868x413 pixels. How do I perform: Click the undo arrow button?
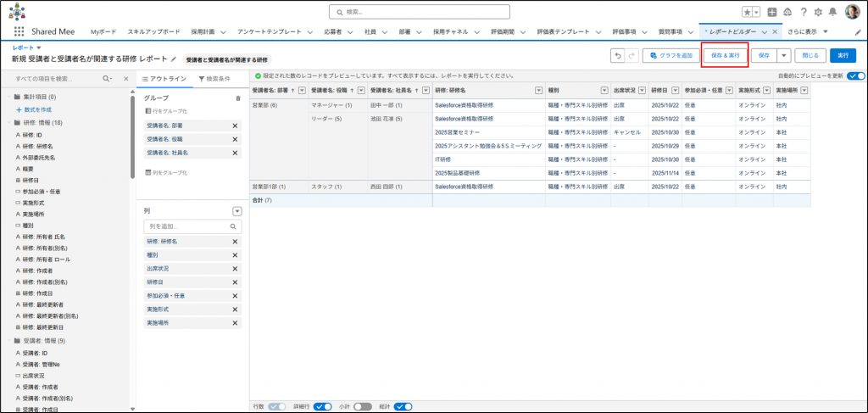(x=617, y=55)
